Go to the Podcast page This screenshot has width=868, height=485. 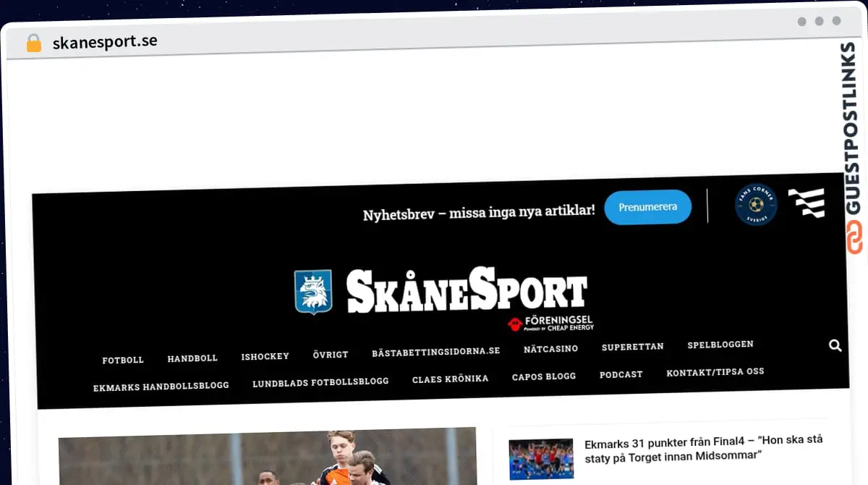pyautogui.click(x=621, y=374)
